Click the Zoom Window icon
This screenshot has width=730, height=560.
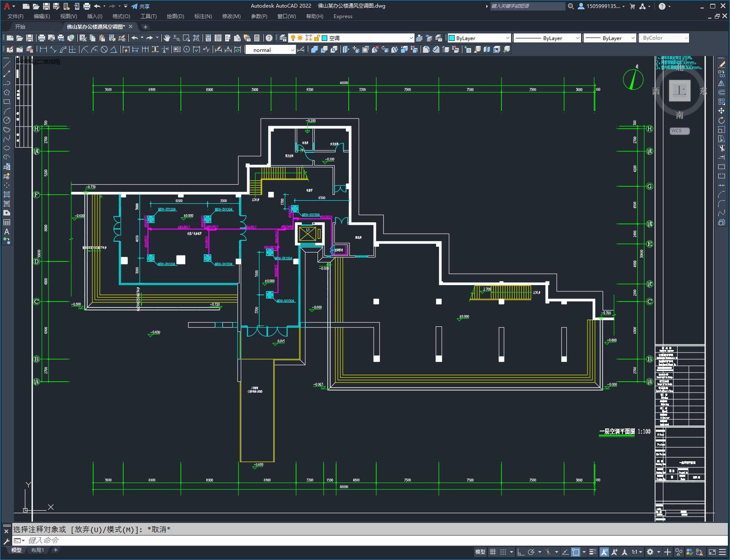coord(186,38)
